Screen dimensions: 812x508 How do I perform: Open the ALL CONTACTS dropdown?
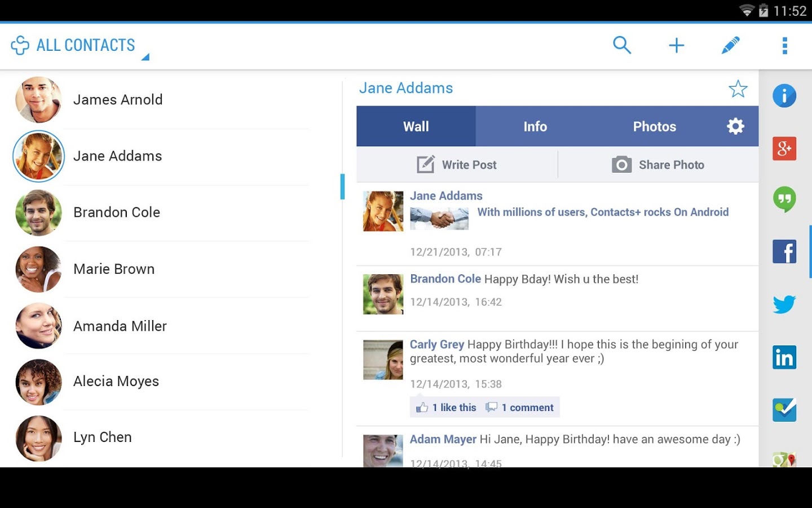(x=79, y=45)
